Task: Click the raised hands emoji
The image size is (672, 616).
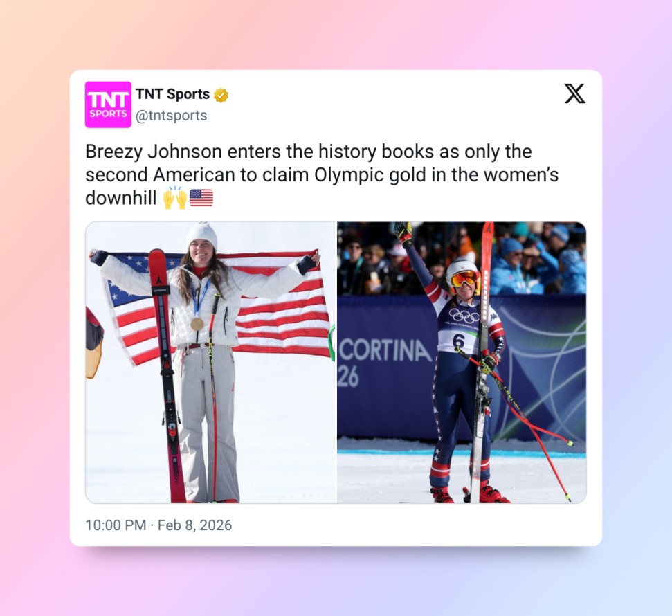Action: click(x=175, y=198)
